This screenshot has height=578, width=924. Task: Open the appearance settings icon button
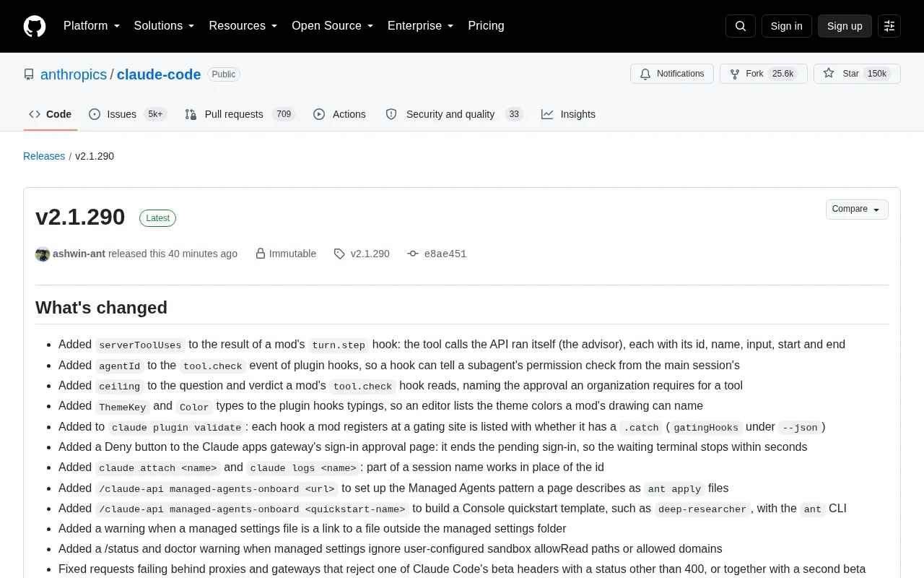(889, 26)
